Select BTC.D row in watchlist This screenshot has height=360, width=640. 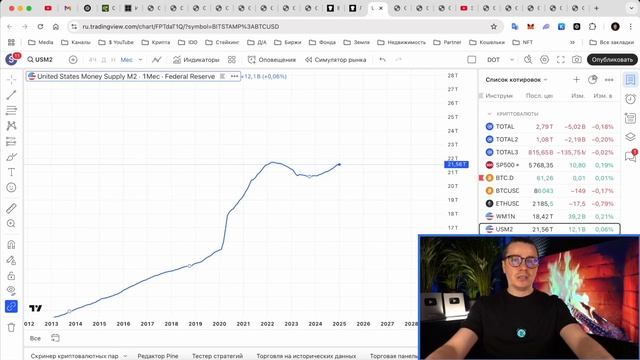[549, 178]
